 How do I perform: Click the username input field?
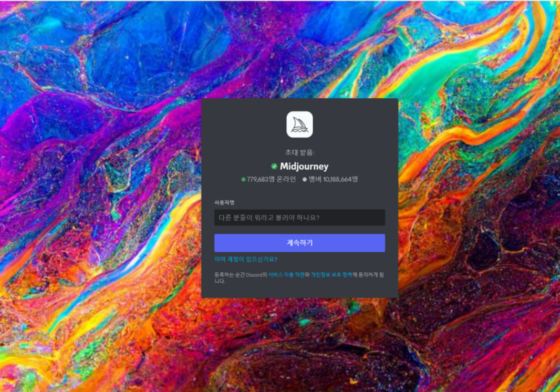point(299,217)
